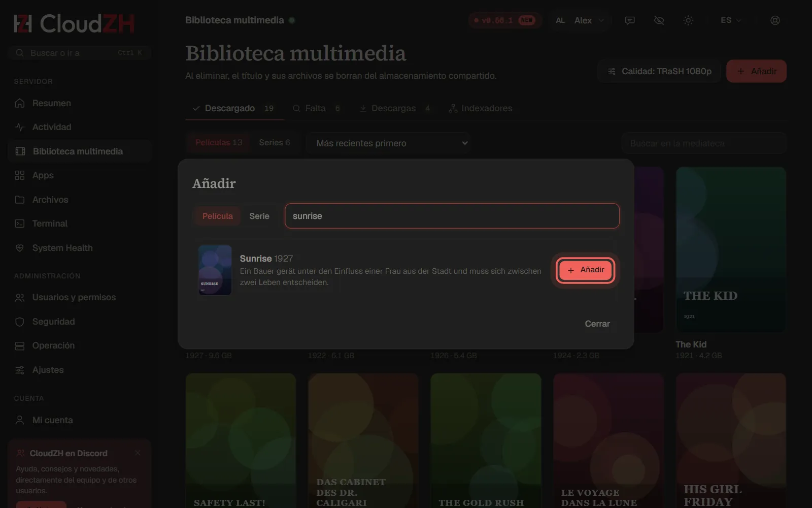Open the ES language dropdown
This screenshot has height=508, width=812.
pos(731,20)
